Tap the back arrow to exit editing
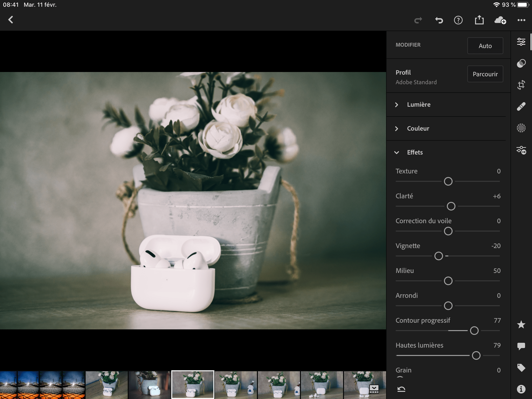This screenshot has height=399, width=532. [x=11, y=20]
